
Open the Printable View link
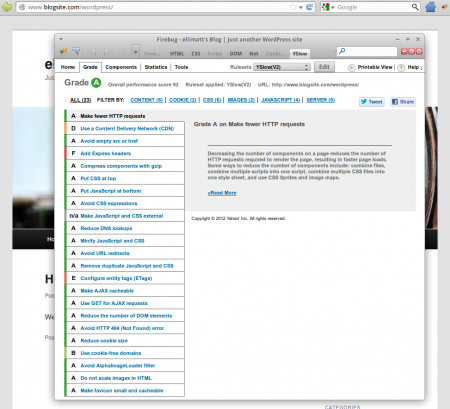pyautogui.click(x=375, y=67)
